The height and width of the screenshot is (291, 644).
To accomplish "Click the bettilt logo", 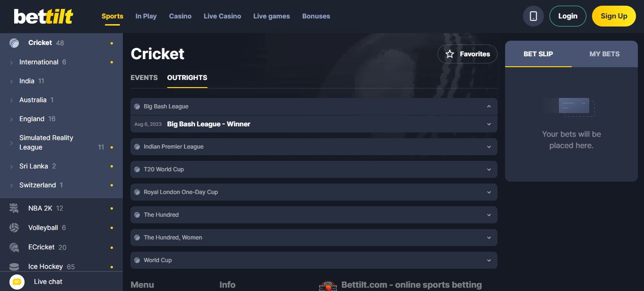I will click(43, 16).
